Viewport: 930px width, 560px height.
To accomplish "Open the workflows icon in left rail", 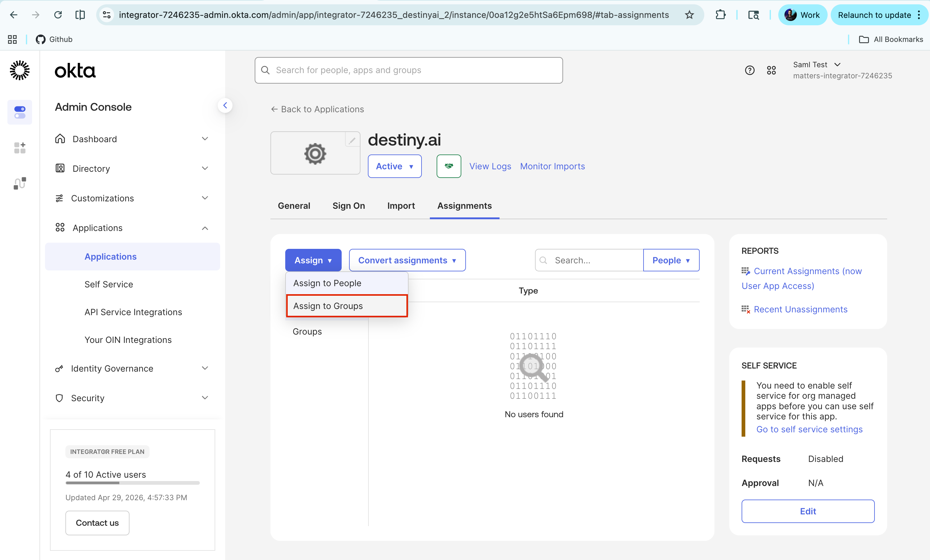I will pos(20,183).
